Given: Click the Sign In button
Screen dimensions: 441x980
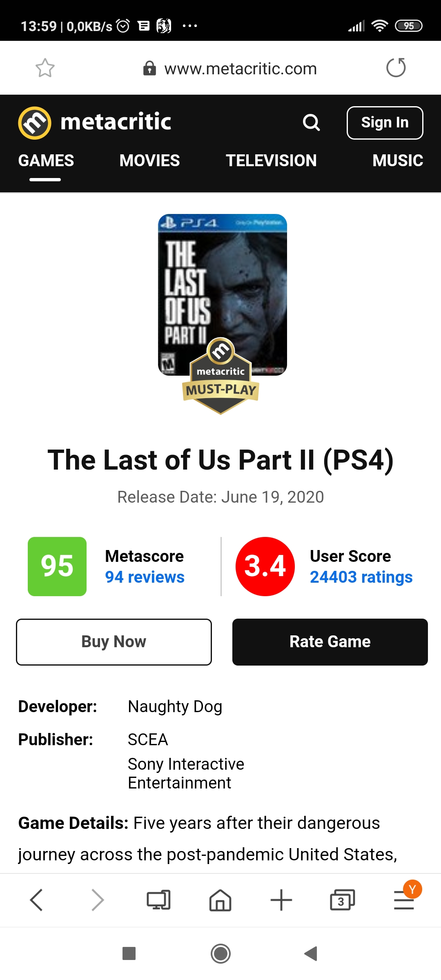Looking at the screenshot, I should pos(385,122).
